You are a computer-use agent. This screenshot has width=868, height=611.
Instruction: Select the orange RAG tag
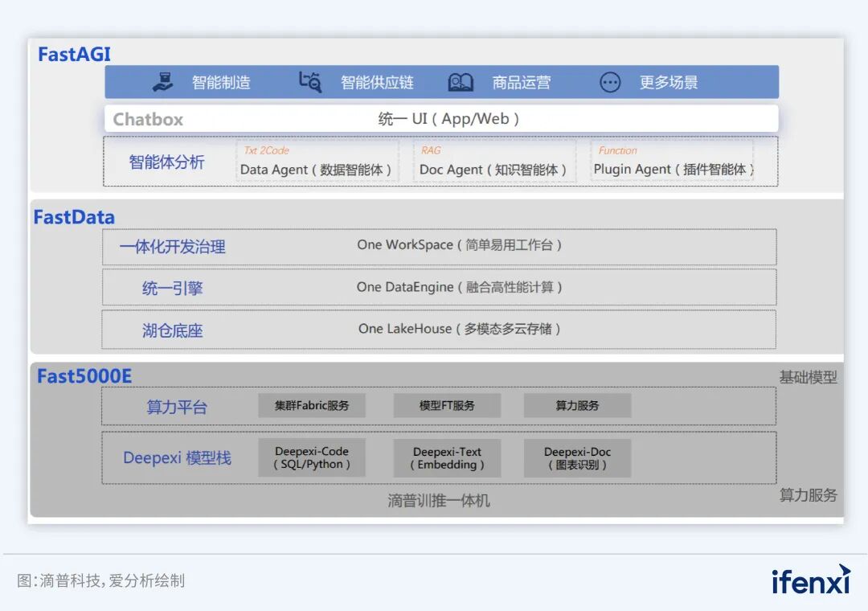pos(431,150)
